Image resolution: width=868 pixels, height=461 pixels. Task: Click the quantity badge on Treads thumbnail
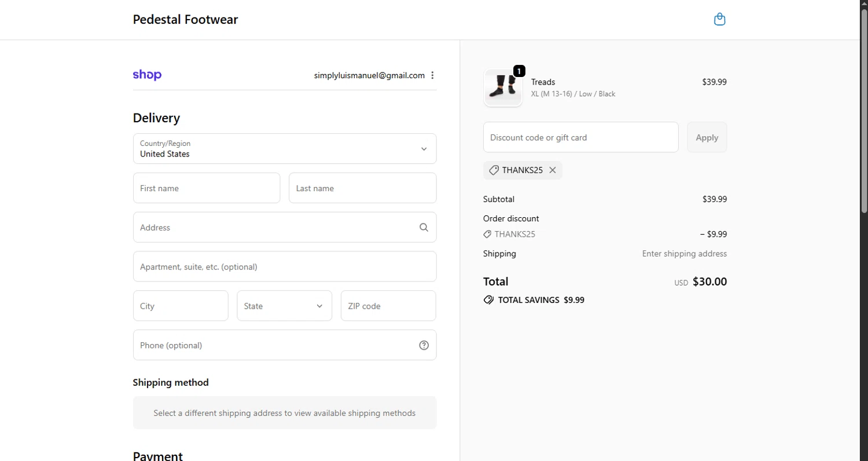(519, 71)
